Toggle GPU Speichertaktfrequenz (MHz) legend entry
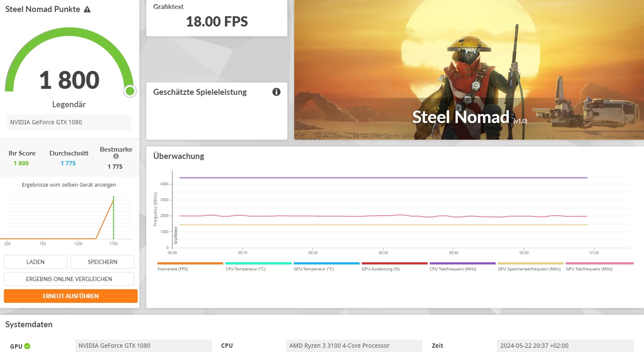 530,266
